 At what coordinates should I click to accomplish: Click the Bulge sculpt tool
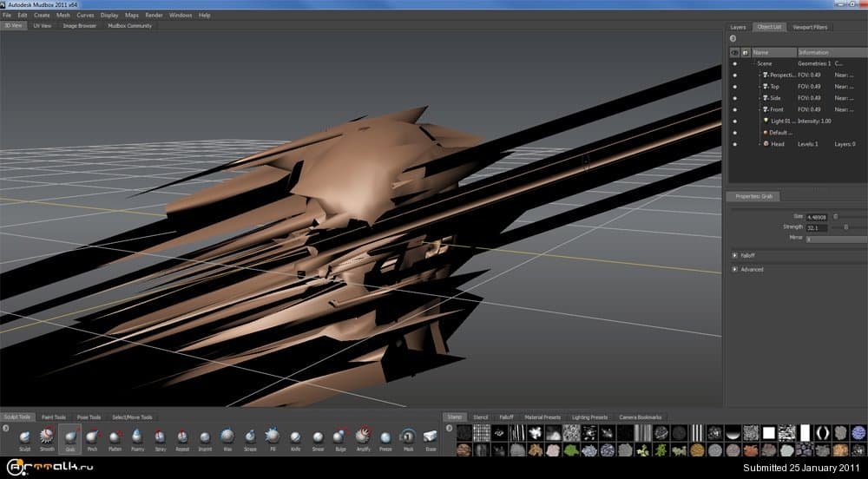[340, 436]
